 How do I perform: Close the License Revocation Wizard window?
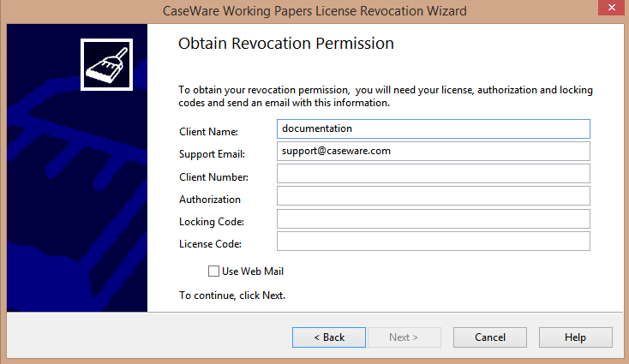pyautogui.click(x=611, y=8)
